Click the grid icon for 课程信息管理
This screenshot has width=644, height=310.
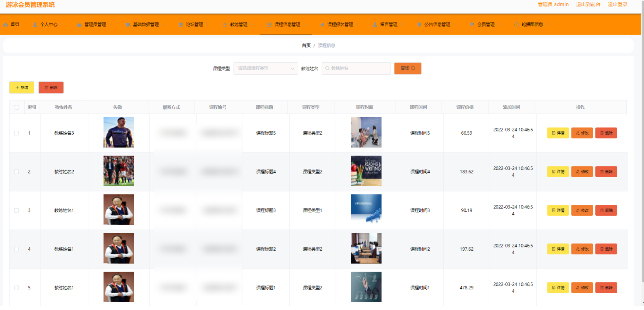(x=269, y=25)
